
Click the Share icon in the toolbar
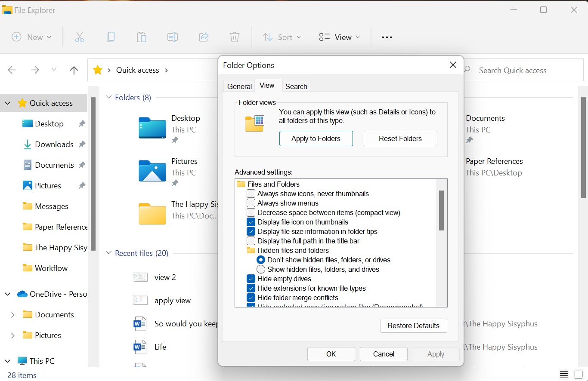pyautogui.click(x=203, y=37)
